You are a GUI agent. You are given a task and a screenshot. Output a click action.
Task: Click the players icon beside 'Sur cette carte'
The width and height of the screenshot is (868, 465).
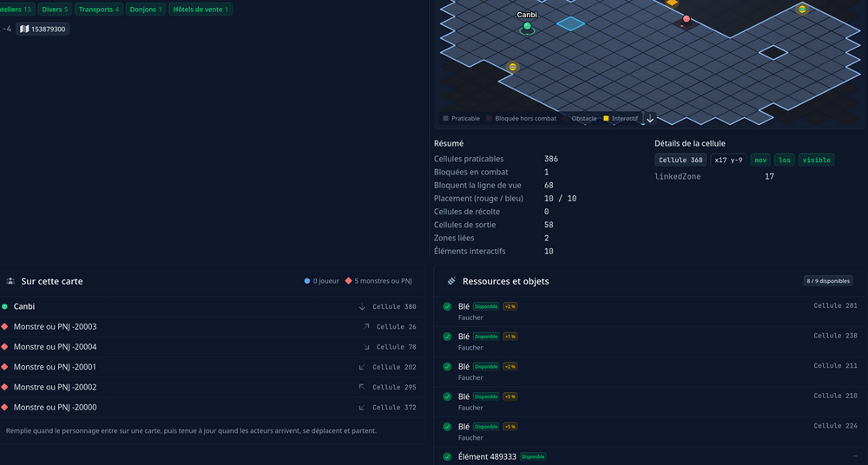point(10,281)
